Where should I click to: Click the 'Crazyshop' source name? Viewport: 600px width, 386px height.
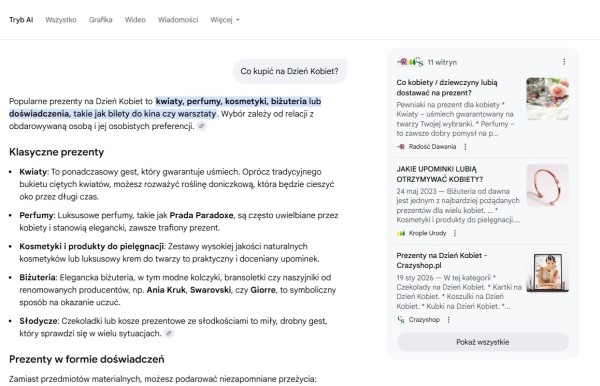click(424, 319)
